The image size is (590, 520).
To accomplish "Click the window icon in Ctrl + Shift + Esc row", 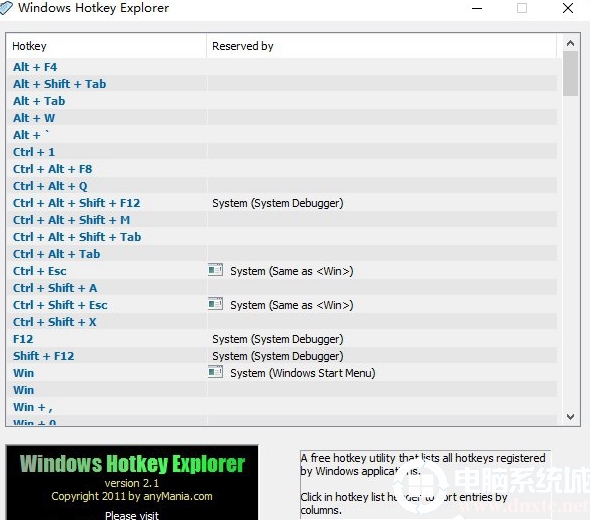I will click(x=216, y=304).
